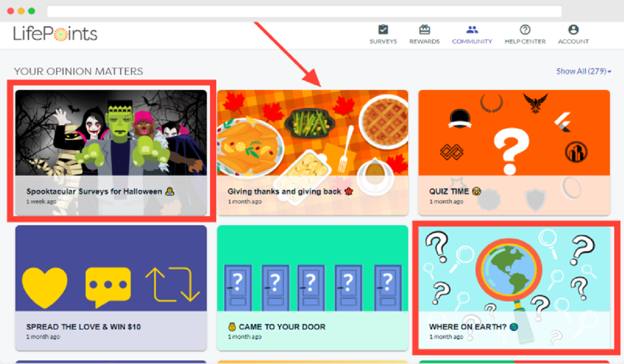Open the Rewards gift icon

[x=424, y=30]
